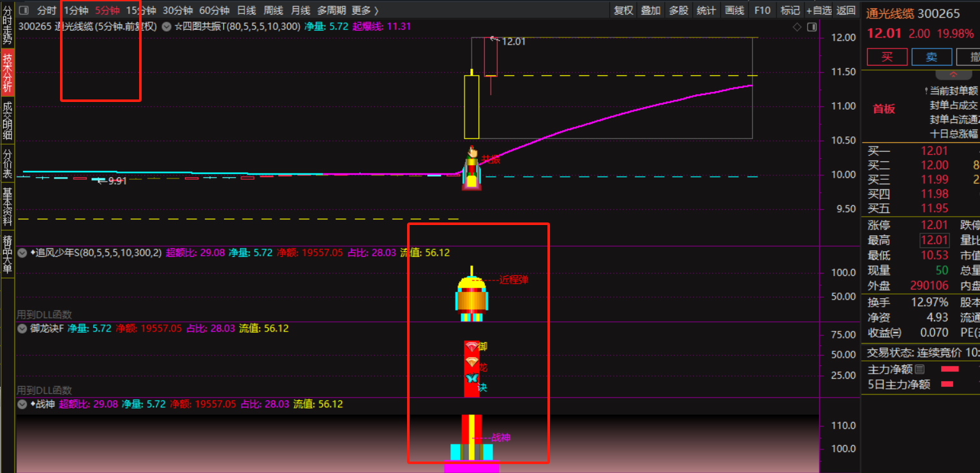Toggle right info panel icon beside diamond

tap(812, 27)
